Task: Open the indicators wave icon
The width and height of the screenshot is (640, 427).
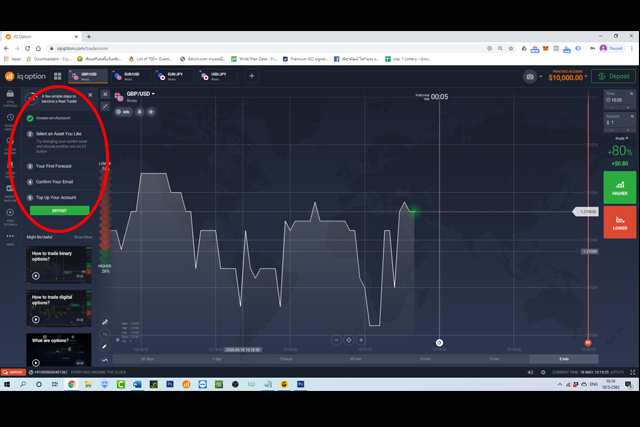Action: pos(105,359)
